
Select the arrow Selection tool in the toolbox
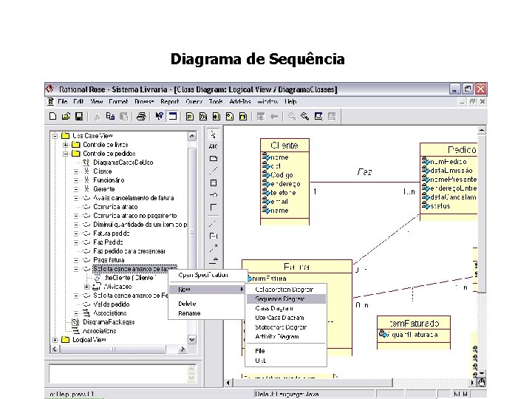coord(213,134)
